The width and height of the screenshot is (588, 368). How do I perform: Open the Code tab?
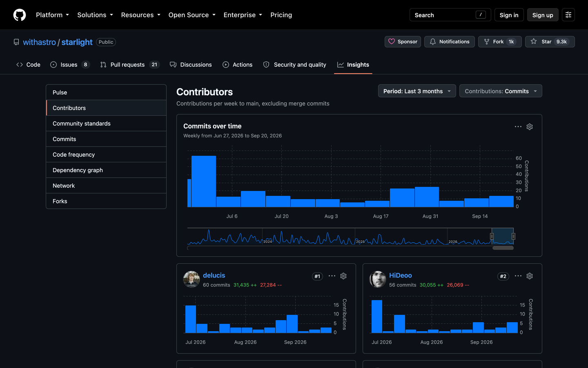coord(28,65)
